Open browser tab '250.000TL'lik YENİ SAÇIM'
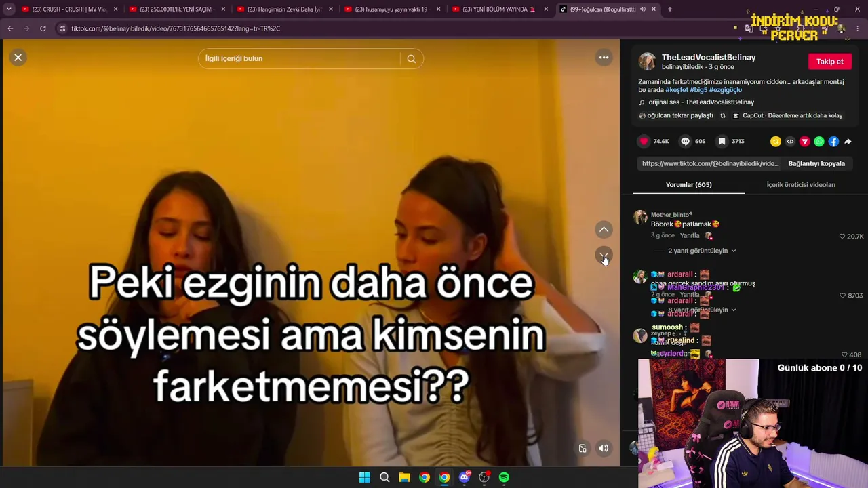The height and width of the screenshot is (488, 868). [177, 9]
